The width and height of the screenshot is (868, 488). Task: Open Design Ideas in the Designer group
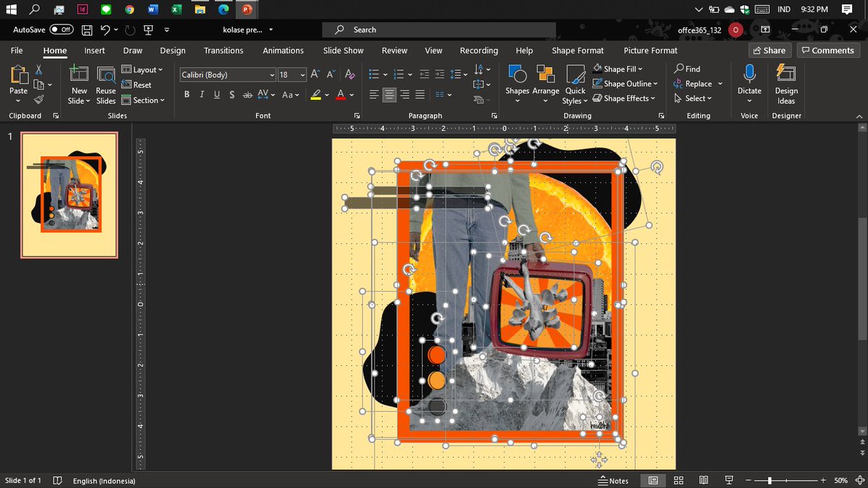(x=786, y=84)
